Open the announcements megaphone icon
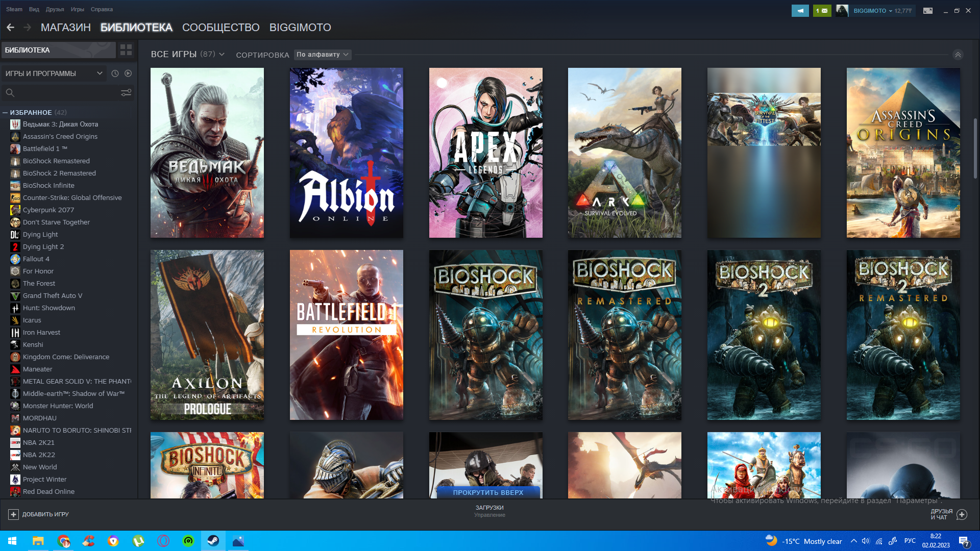The width and height of the screenshot is (980, 551). (x=800, y=11)
